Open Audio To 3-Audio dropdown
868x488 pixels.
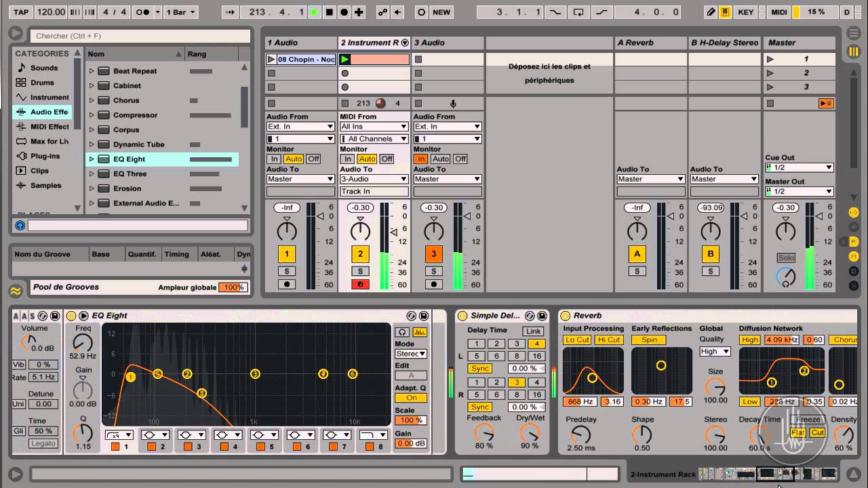(x=374, y=180)
